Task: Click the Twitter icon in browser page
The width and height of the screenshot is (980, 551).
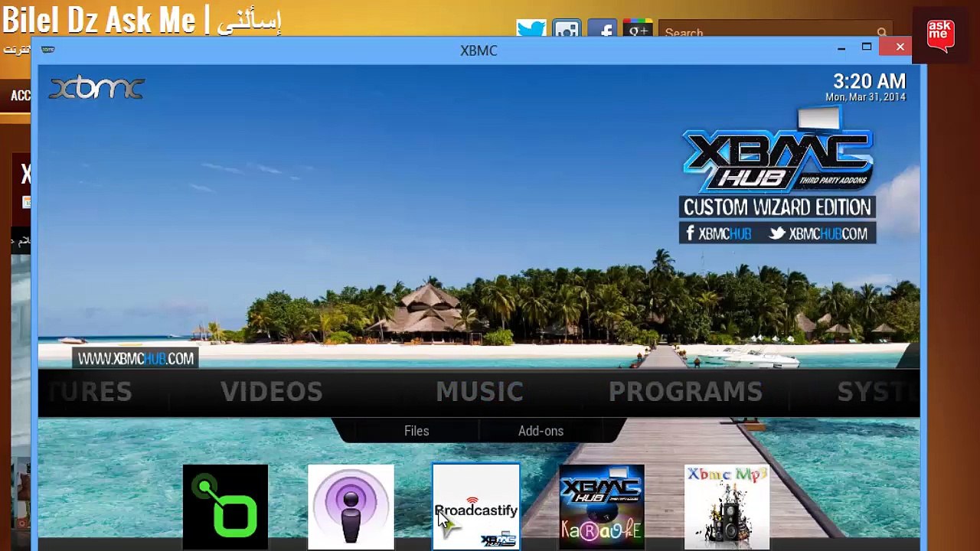Action: pos(531,29)
